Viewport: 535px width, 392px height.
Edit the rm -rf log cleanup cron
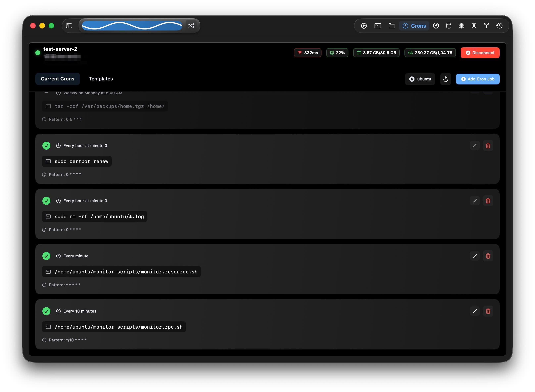pos(474,201)
